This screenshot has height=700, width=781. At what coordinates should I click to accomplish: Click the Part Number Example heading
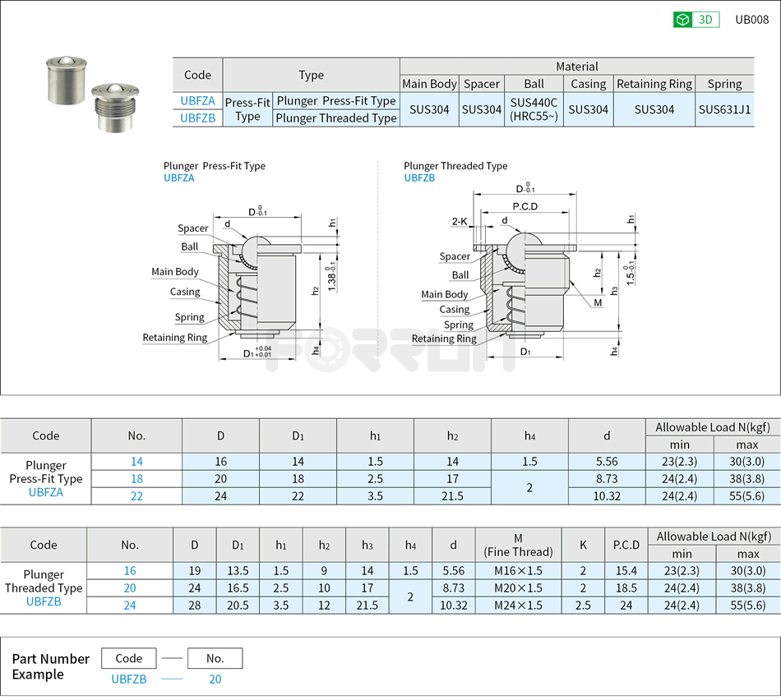50,666
